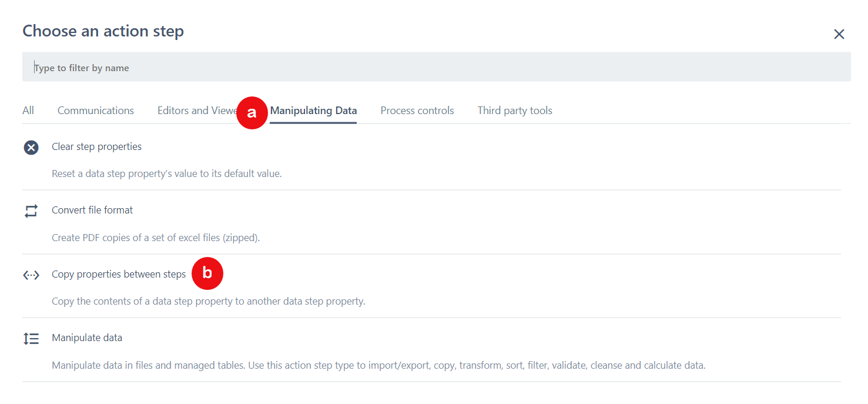The image size is (868, 404).
Task: Click the Clear step properties X icon
Action: (31, 147)
